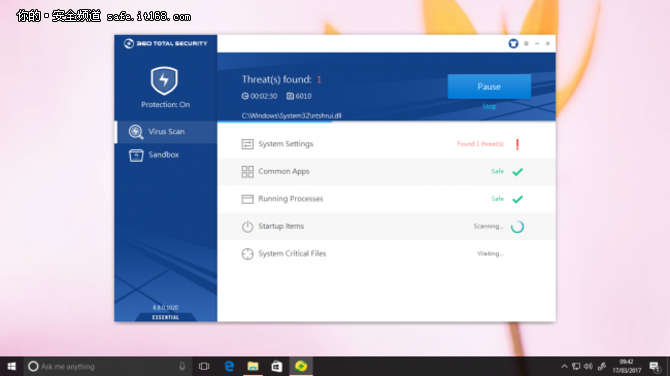Click the Startup Items power icon
The height and width of the screenshot is (376, 670).
click(247, 226)
